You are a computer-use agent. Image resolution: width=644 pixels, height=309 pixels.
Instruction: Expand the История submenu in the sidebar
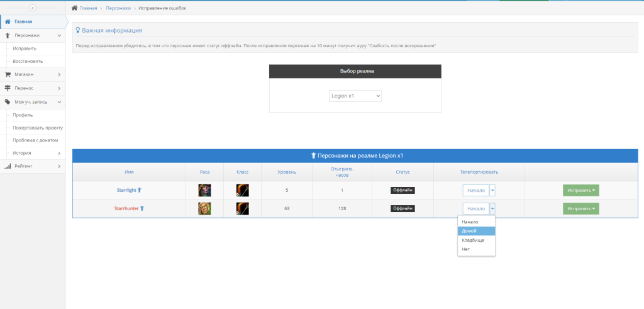pos(58,153)
